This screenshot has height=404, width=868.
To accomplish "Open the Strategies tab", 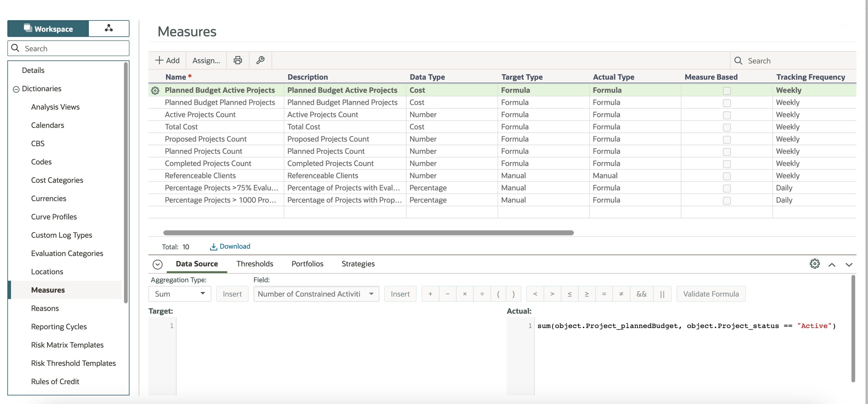I will pyautogui.click(x=358, y=264).
